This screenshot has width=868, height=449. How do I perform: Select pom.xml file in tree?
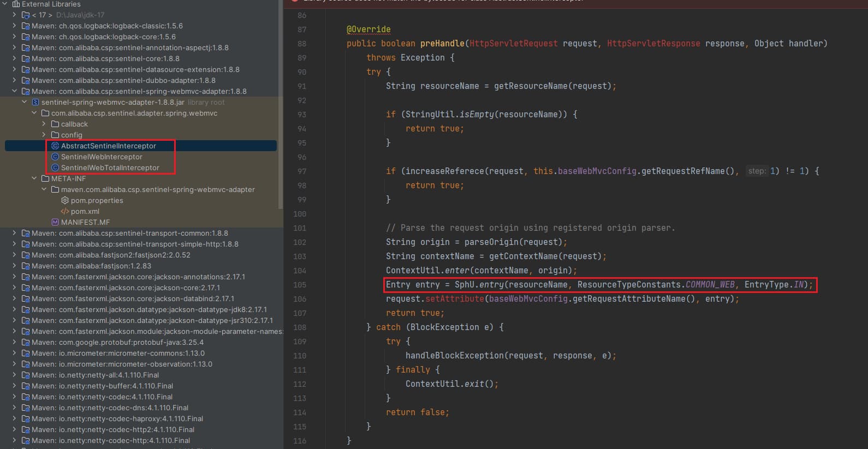pyautogui.click(x=141, y=211)
